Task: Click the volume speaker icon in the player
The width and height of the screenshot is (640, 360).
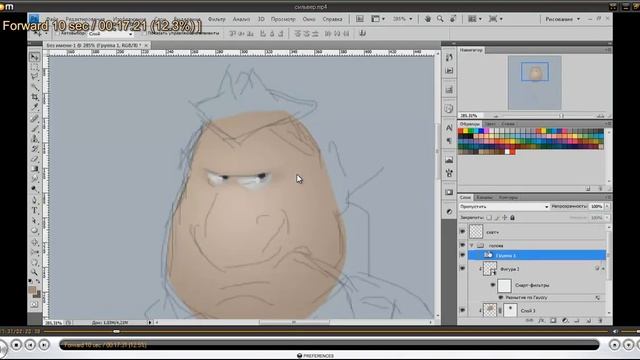Action: pos(615,331)
